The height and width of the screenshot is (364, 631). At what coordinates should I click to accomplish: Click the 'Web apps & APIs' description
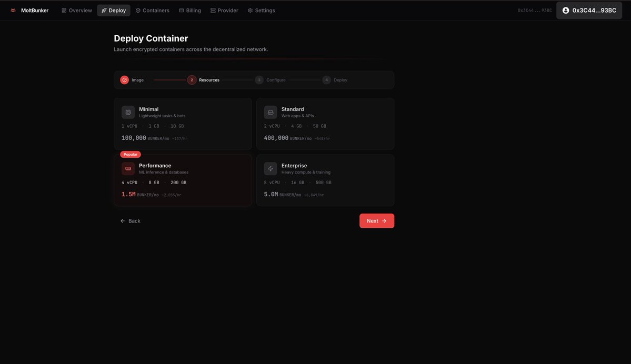point(297,116)
